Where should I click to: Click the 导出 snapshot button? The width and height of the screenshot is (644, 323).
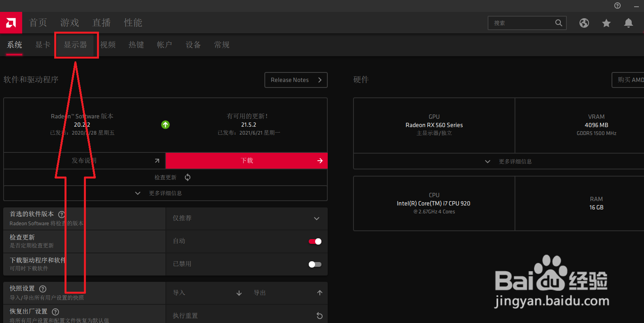287,293
